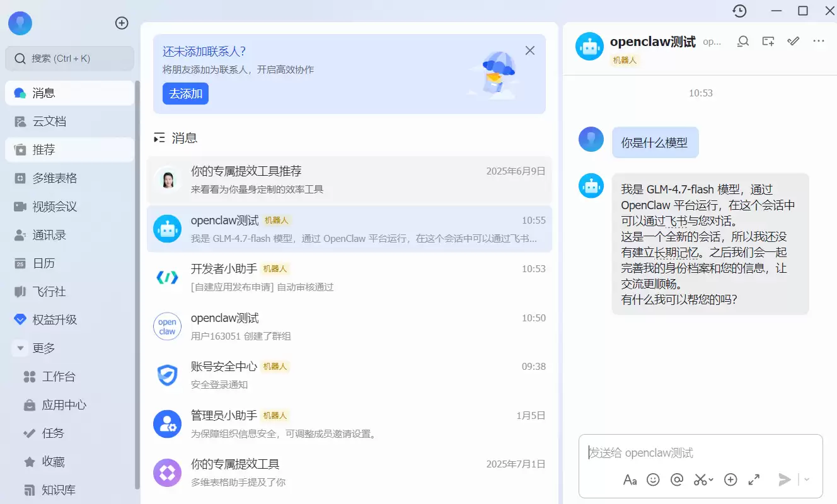This screenshot has height=504, width=837.
Task: Open the emoji picker in message box
Action: point(653,479)
